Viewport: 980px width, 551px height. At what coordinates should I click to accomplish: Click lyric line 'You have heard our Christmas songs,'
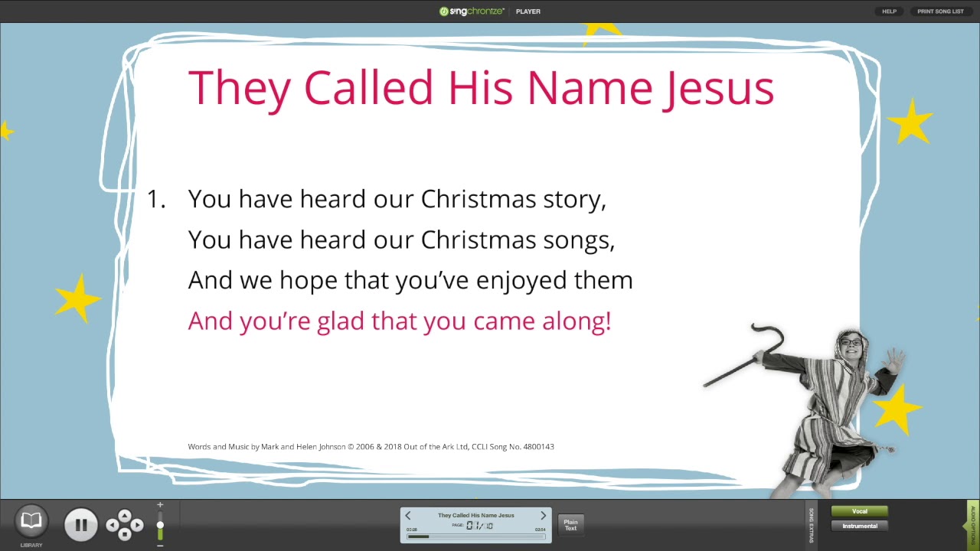click(x=402, y=240)
